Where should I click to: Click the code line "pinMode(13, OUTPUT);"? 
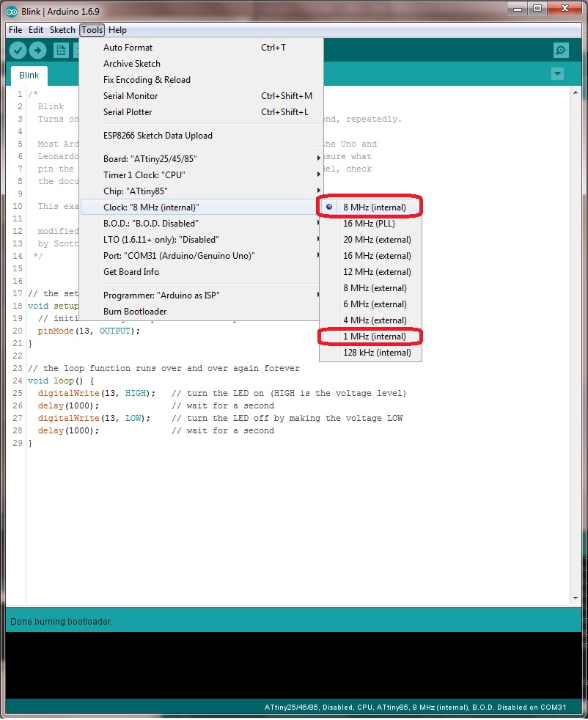[89, 331]
